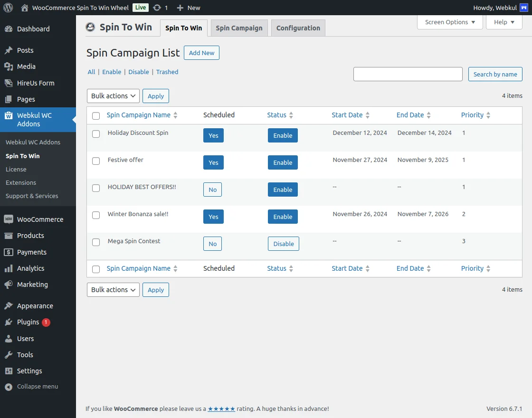
Task: Click the sort arrows beside Start Date
Action: (368, 115)
